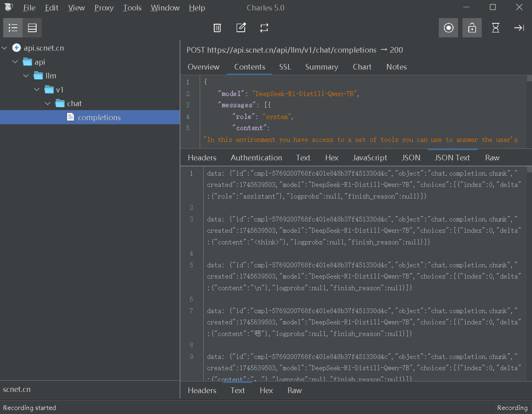Click the "system" role value
This screenshot has width=532, height=414.
coord(277,117)
